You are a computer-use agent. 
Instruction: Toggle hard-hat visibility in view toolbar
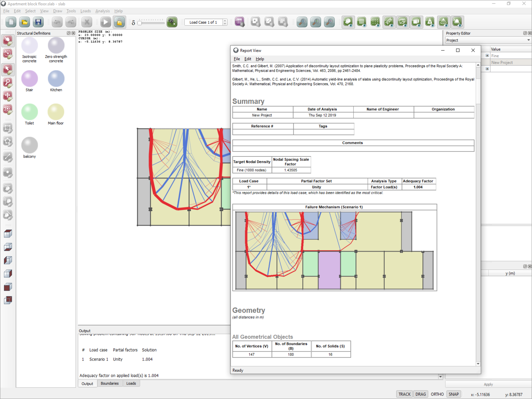[x=348, y=22]
